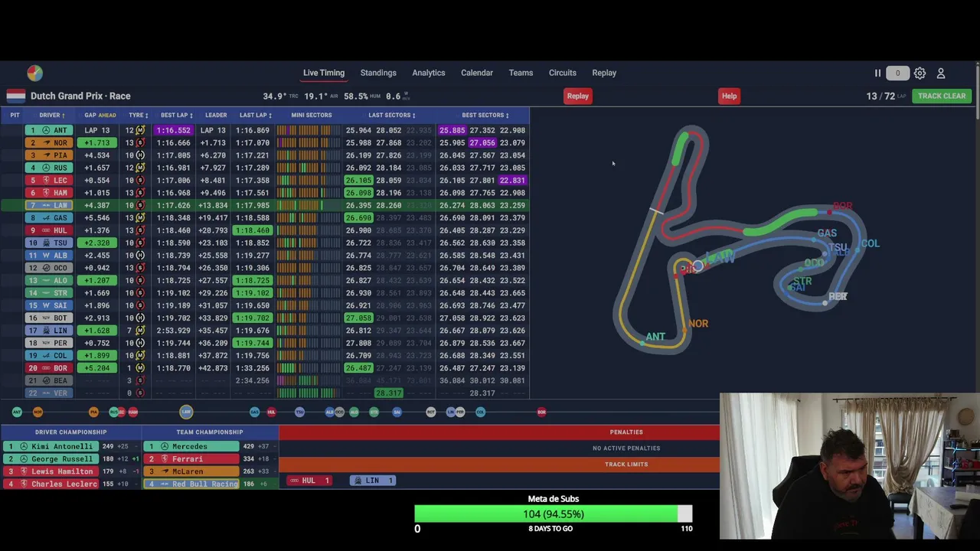Screen dimensions: 980x551
Task: Click PIA's hard tyre icon
Action: pyautogui.click(x=140, y=155)
